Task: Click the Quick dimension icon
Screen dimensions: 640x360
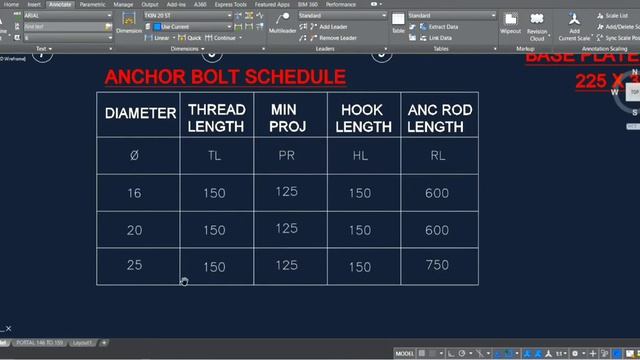Action: (182, 38)
